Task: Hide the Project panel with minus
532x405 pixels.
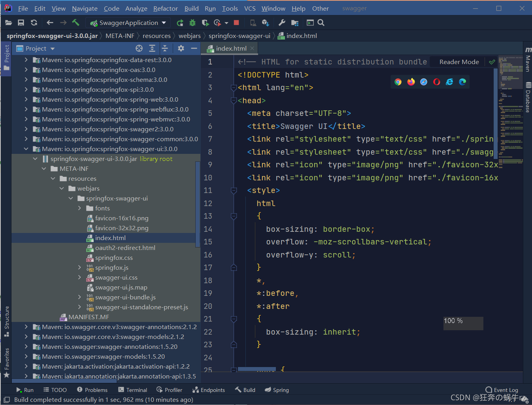Action: [x=194, y=48]
